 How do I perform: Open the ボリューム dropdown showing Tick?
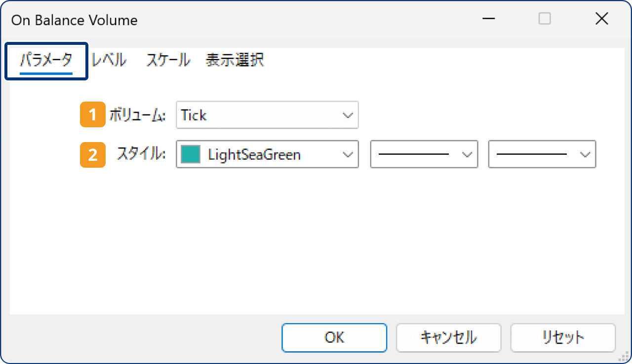[x=349, y=115]
